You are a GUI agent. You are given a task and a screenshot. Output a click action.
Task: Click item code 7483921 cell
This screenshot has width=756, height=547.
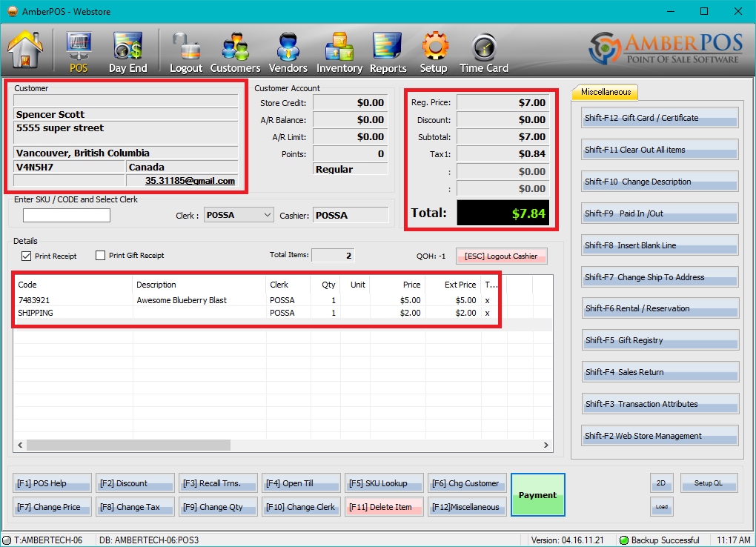coord(73,300)
